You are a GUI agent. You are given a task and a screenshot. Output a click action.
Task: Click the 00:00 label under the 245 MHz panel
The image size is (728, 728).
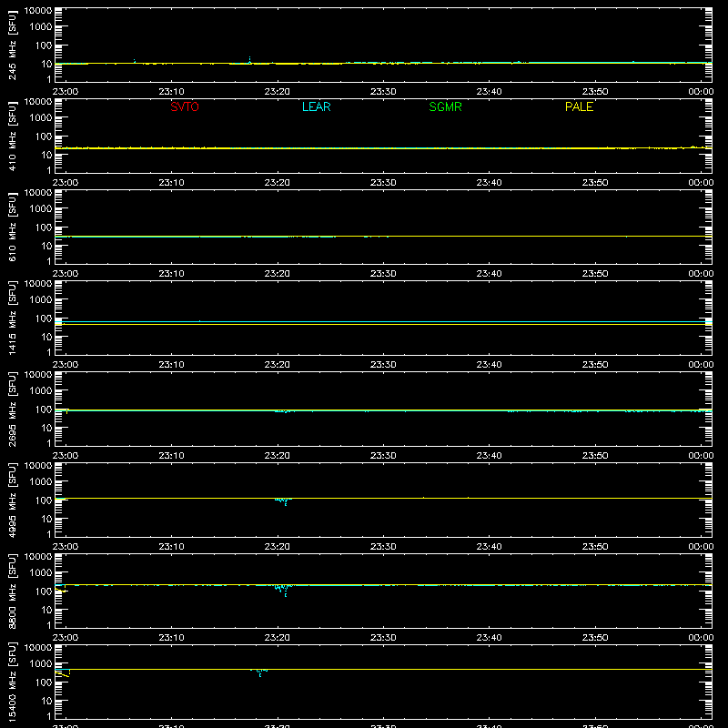(701, 92)
